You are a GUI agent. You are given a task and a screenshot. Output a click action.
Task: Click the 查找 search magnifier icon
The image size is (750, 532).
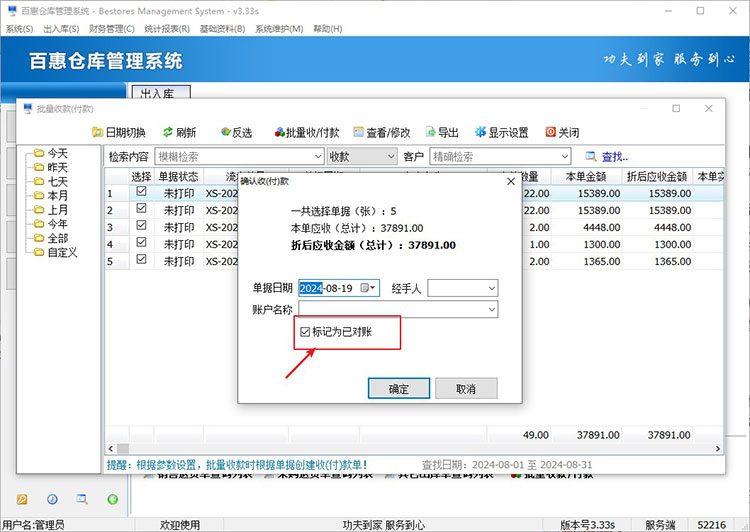point(591,156)
